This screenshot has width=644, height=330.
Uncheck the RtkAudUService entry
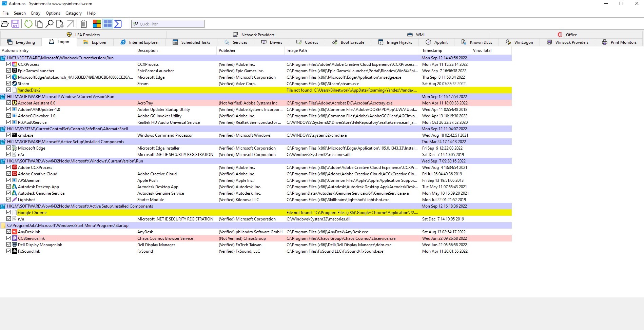tap(9, 122)
